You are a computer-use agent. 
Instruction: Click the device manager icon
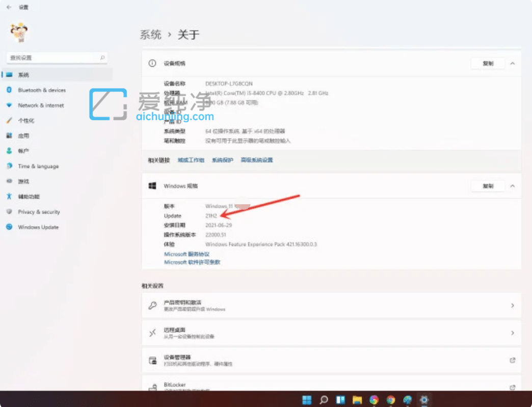(x=153, y=360)
